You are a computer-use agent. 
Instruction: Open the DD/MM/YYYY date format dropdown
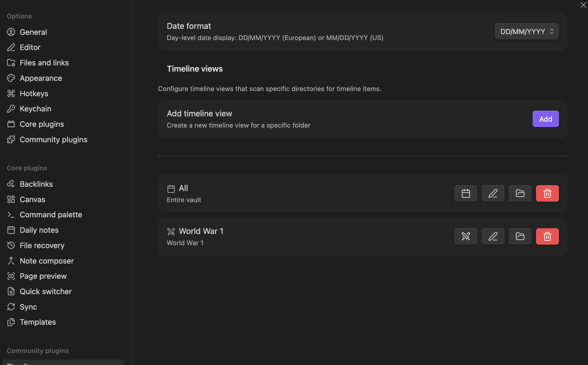tap(526, 31)
